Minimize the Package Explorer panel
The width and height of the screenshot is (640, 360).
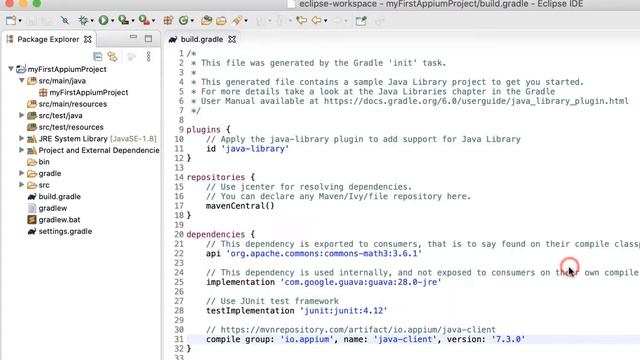tap(133, 38)
